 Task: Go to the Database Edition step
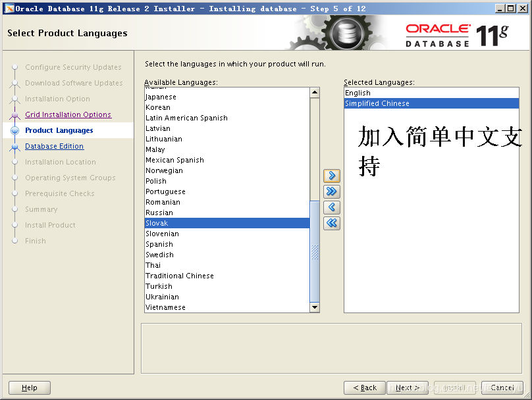[x=54, y=146]
